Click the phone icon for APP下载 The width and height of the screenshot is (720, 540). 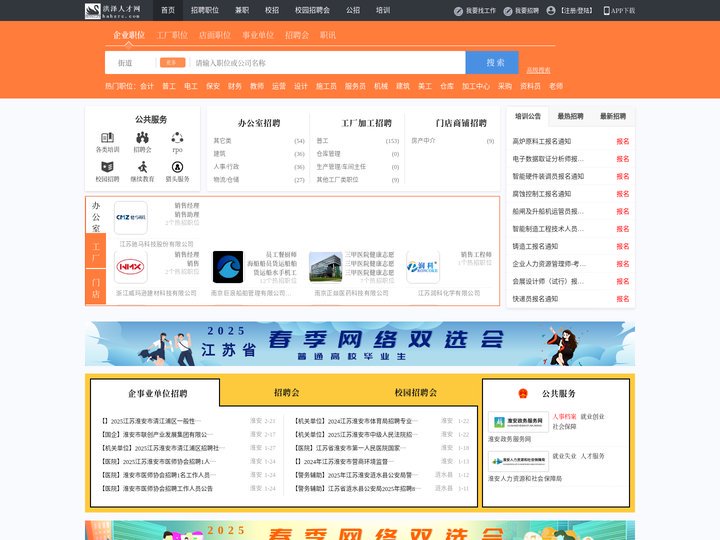pyautogui.click(x=606, y=11)
